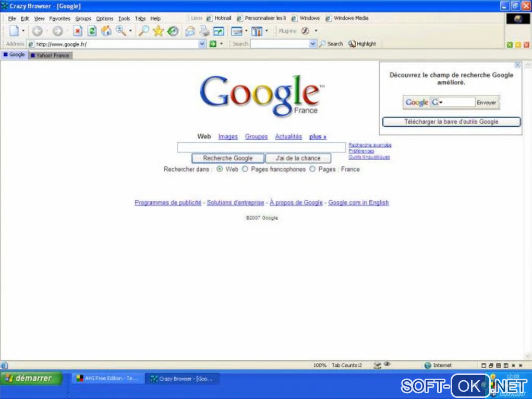Go back with the Back arrow
Screen dimensions: 532x399
38,31
